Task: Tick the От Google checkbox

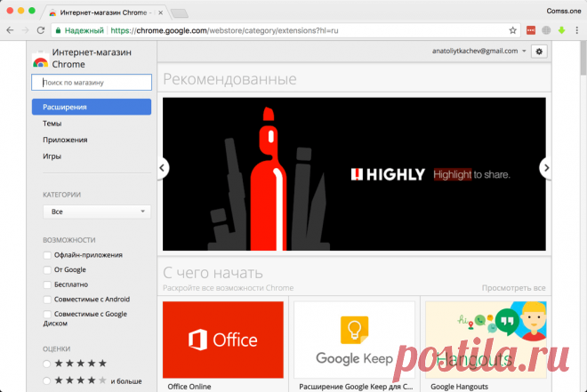Action: [x=47, y=269]
